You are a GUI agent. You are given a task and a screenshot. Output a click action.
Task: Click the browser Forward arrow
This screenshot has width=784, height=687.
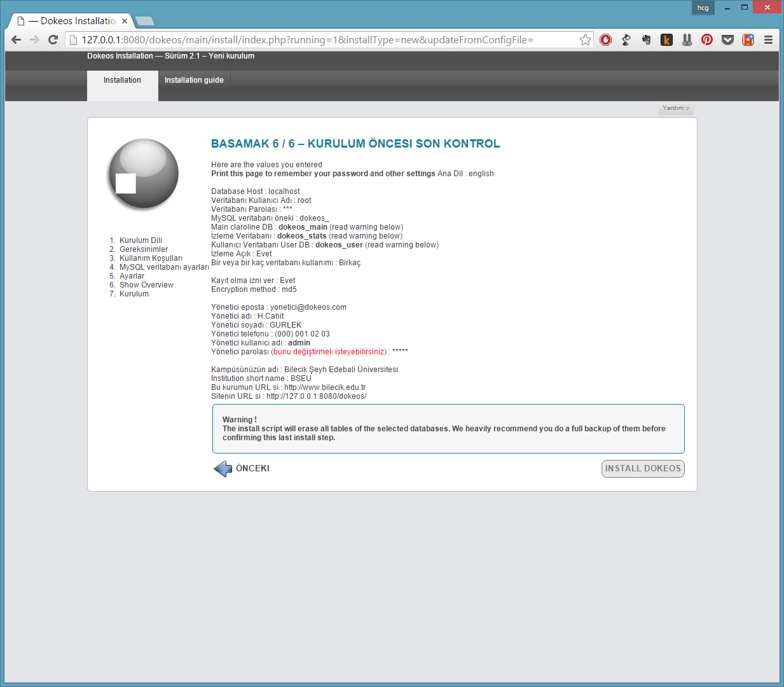click(35, 39)
